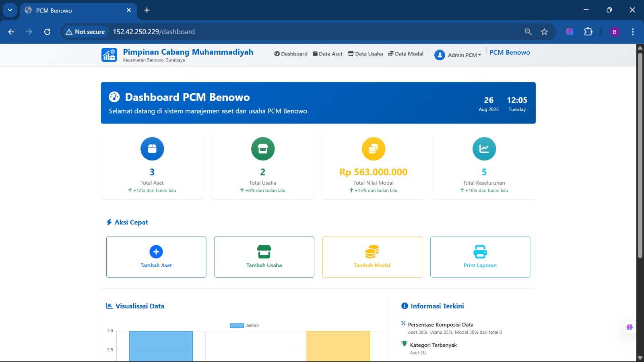Click the 12:05 Tuesday time display

pyautogui.click(x=517, y=104)
